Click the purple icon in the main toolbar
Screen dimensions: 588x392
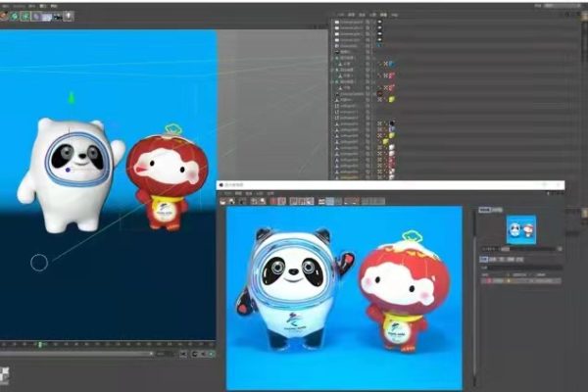point(36,16)
